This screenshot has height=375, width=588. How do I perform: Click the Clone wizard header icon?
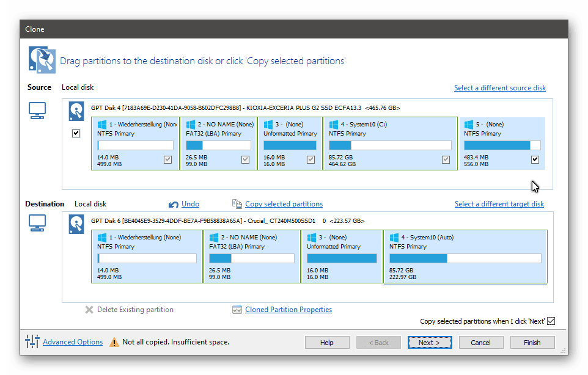42,60
